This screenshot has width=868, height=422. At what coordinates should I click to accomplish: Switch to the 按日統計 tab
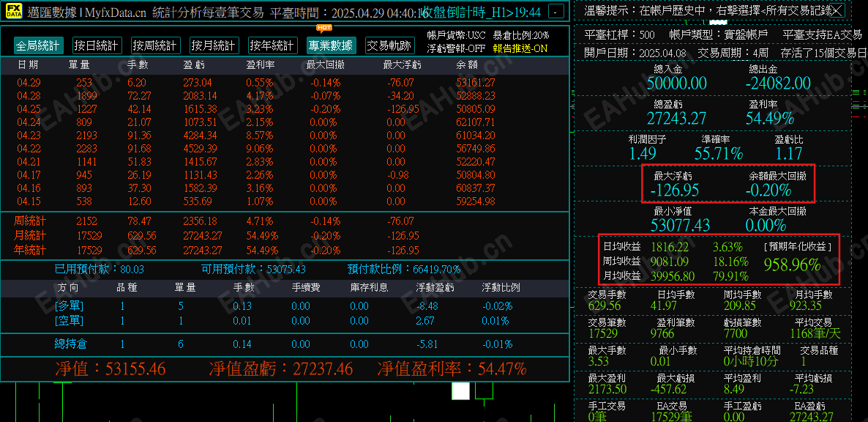pyautogui.click(x=98, y=45)
